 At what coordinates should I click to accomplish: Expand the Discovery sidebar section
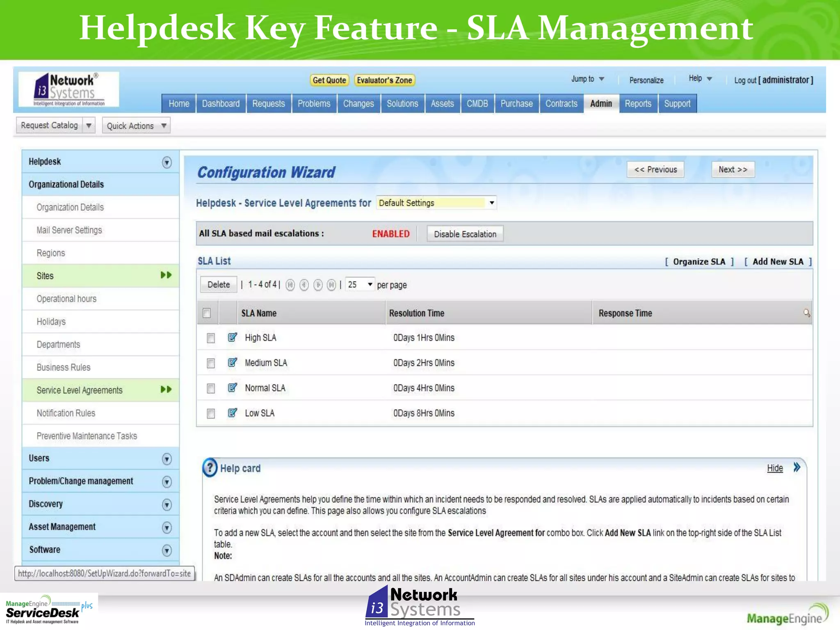coord(167,504)
